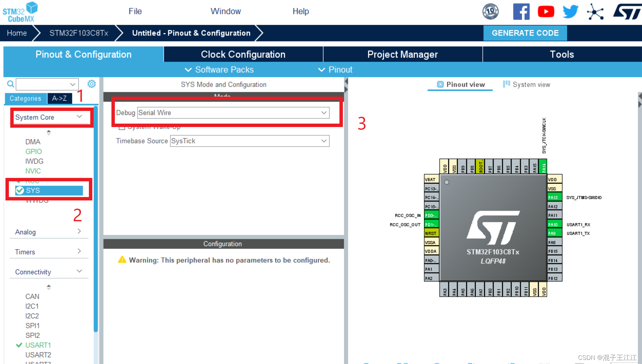
Task: Select the PB15 pin on the chip
Action: [x=555, y=251]
